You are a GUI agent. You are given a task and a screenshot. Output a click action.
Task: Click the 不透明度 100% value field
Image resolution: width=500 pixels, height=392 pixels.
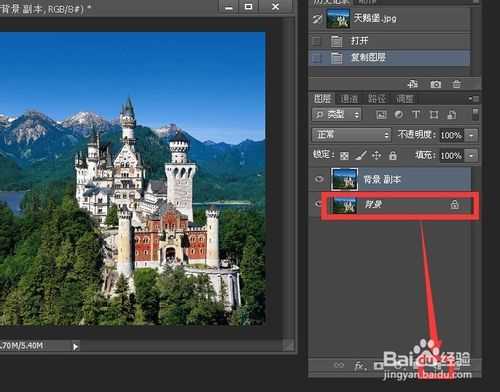click(451, 135)
